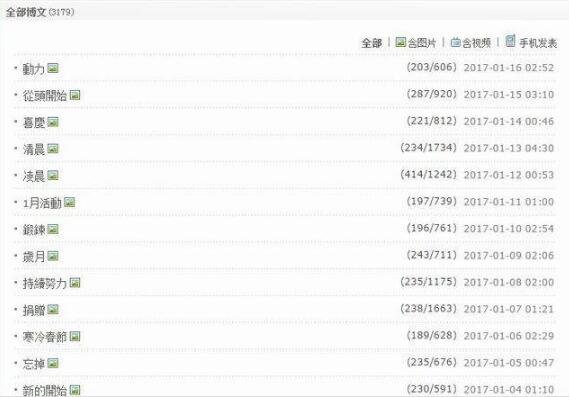Click the date 2017-01-06 02:29

click(509, 336)
